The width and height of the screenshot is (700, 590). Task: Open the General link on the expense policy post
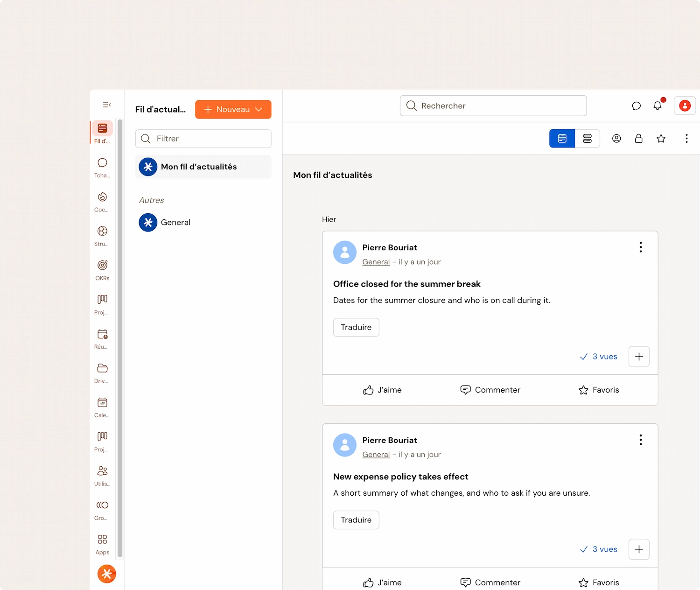[376, 455]
